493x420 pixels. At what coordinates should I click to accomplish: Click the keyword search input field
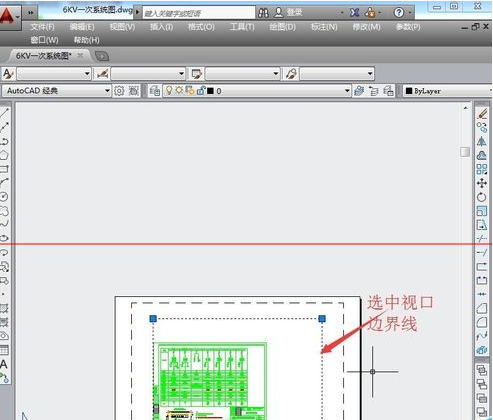point(199,13)
